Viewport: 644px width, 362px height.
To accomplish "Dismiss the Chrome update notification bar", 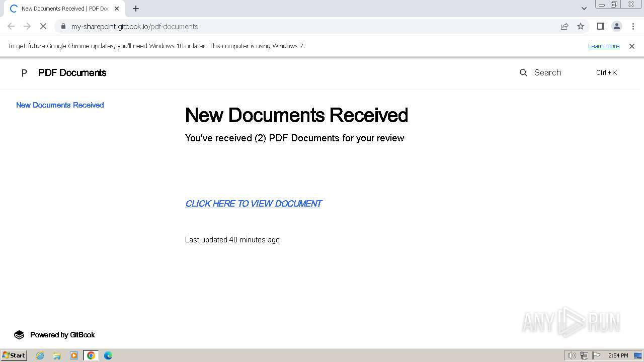I will 632,46.
